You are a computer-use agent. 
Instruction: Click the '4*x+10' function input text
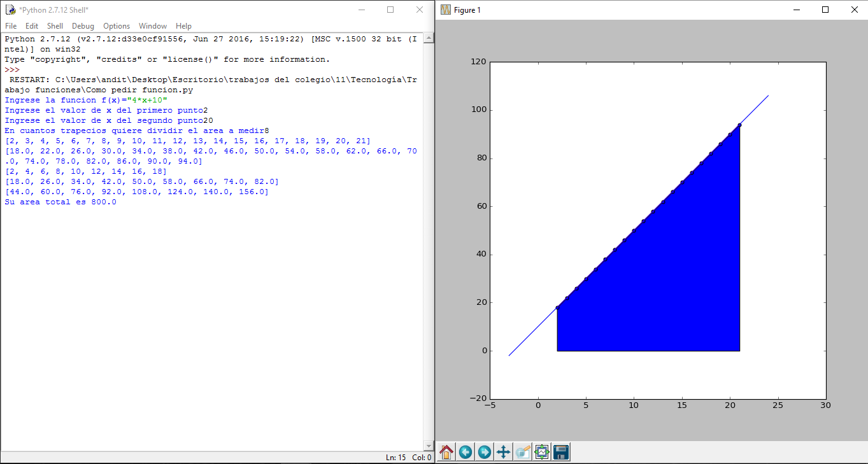click(146, 100)
